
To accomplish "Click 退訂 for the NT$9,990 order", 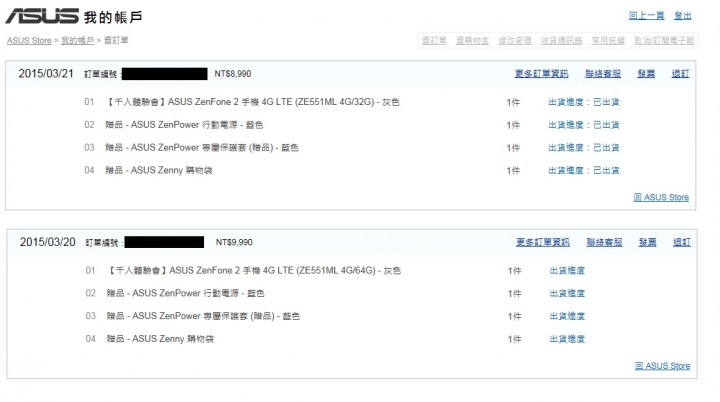I will pyautogui.click(x=681, y=242).
